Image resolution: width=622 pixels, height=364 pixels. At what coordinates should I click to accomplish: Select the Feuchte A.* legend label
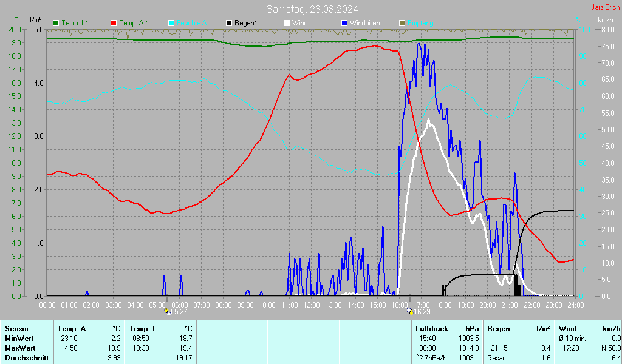pos(194,23)
